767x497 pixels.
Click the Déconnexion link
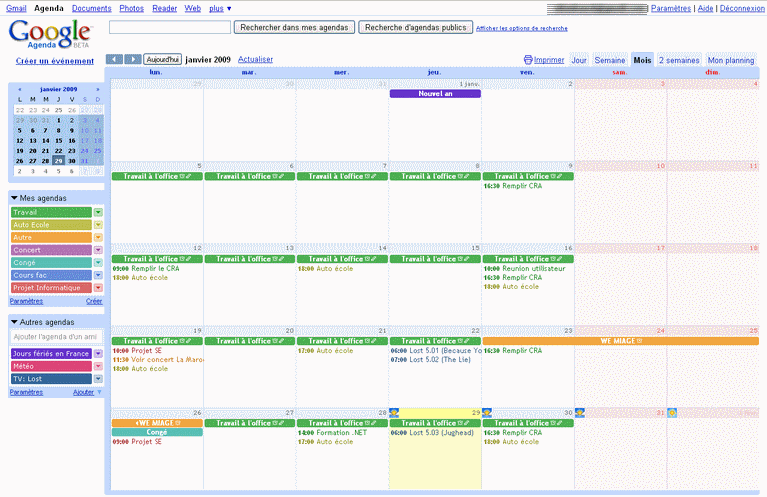(x=742, y=8)
